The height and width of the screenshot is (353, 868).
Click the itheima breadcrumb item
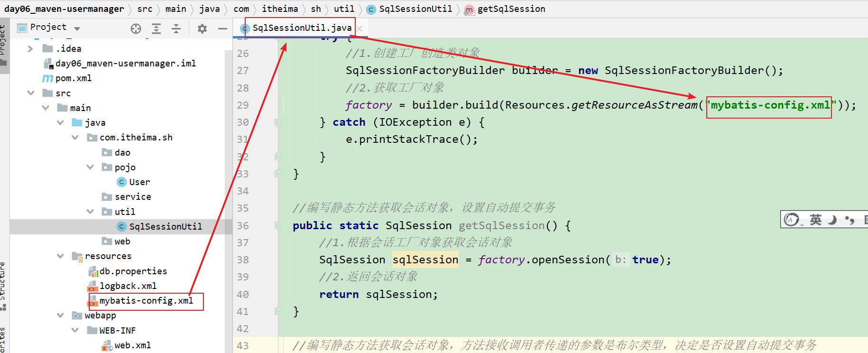[280, 9]
